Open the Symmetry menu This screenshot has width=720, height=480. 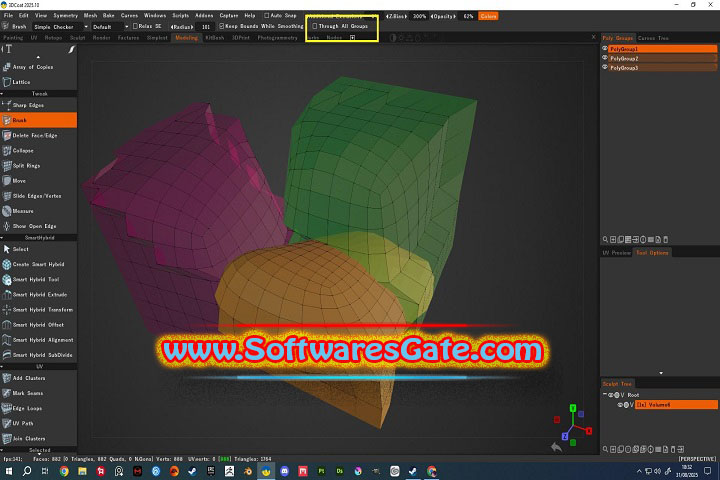coord(65,16)
